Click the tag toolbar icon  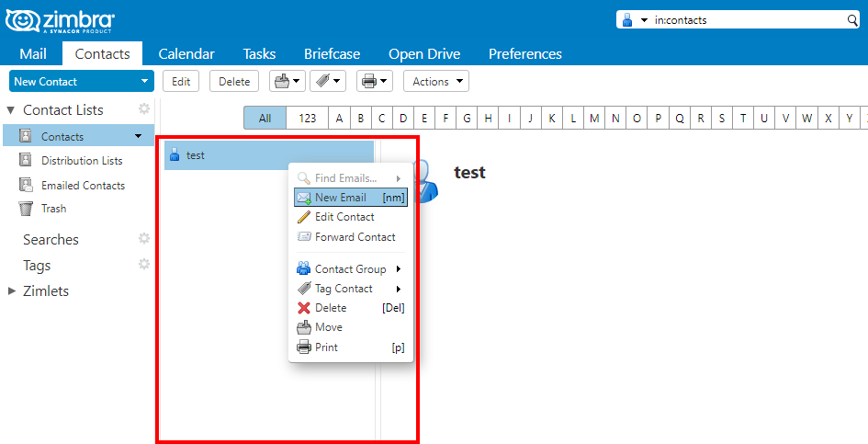tap(322, 82)
